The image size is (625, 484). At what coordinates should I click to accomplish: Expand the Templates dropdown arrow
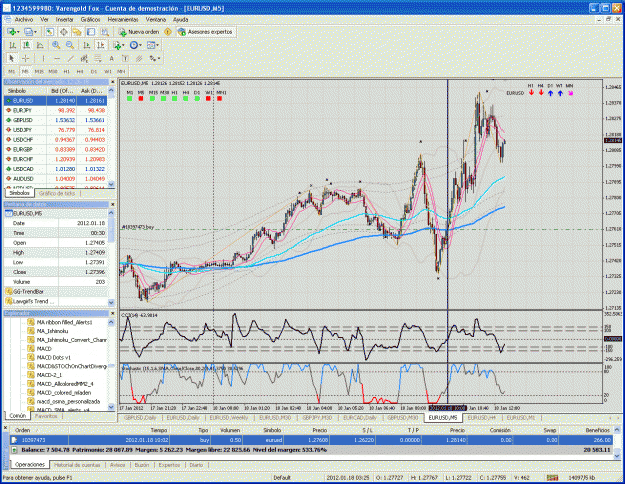pos(157,45)
